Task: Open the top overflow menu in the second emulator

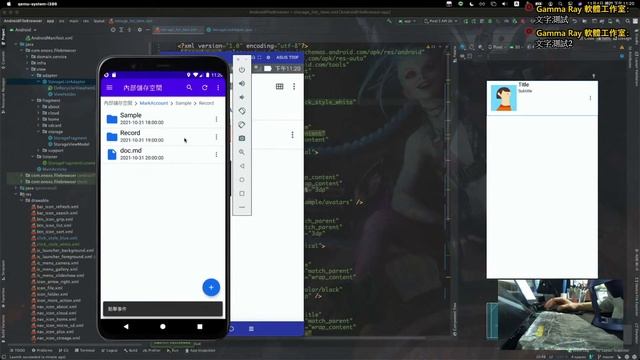Action: [x=294, y=86]
